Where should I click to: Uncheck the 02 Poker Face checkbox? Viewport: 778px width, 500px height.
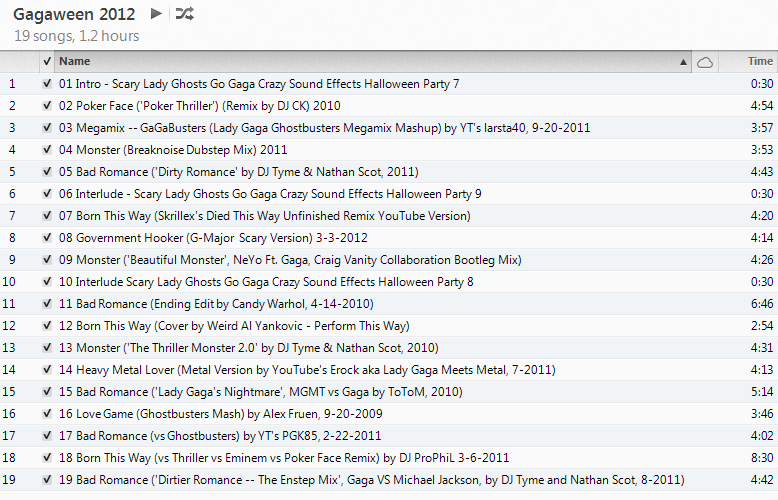click(47, 106)
